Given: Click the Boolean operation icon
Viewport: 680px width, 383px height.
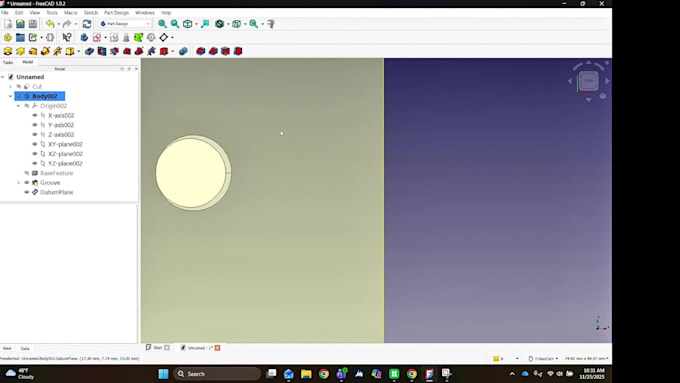Looking at the screenshot, I should tap(183, 51).
